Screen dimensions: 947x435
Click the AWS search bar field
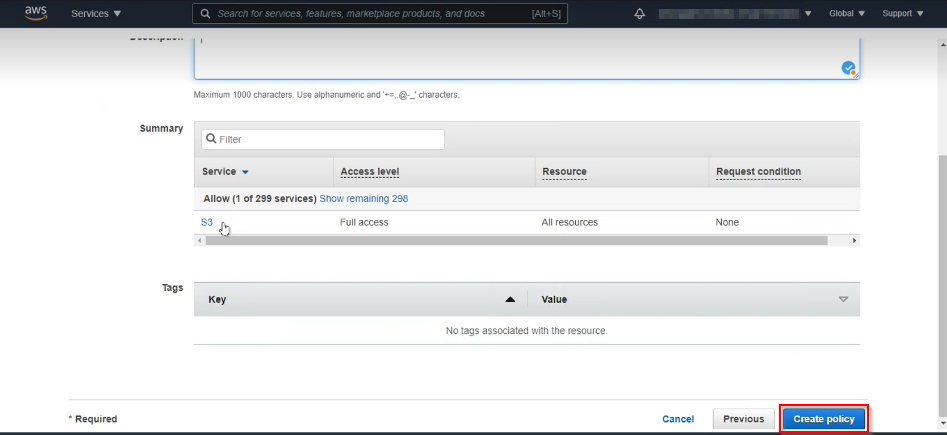point(380,13)
